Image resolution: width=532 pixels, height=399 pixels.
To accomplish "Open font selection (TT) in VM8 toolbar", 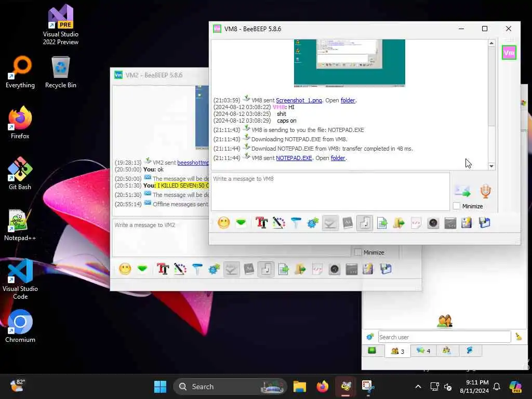I will (x=261, y=223).
